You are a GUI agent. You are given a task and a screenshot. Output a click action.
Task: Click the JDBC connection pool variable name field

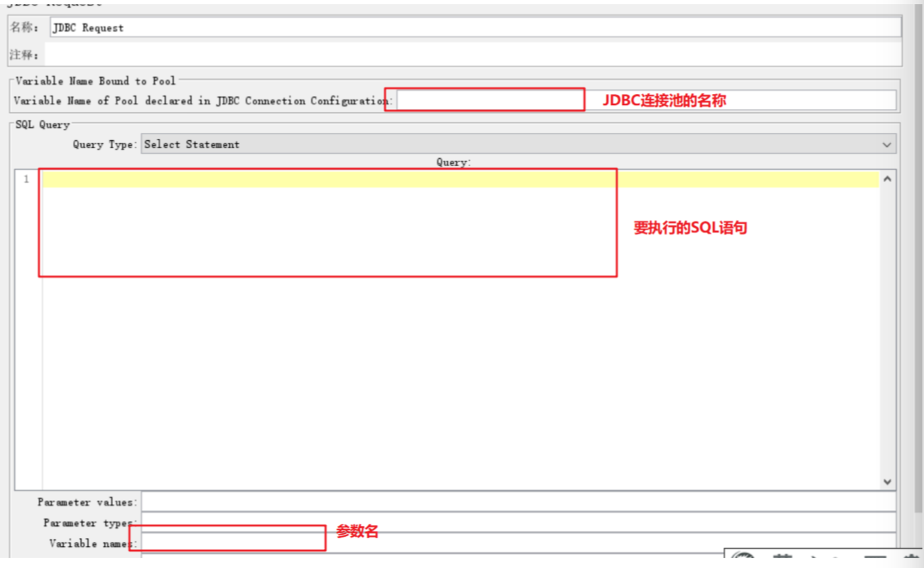[646, 100]
